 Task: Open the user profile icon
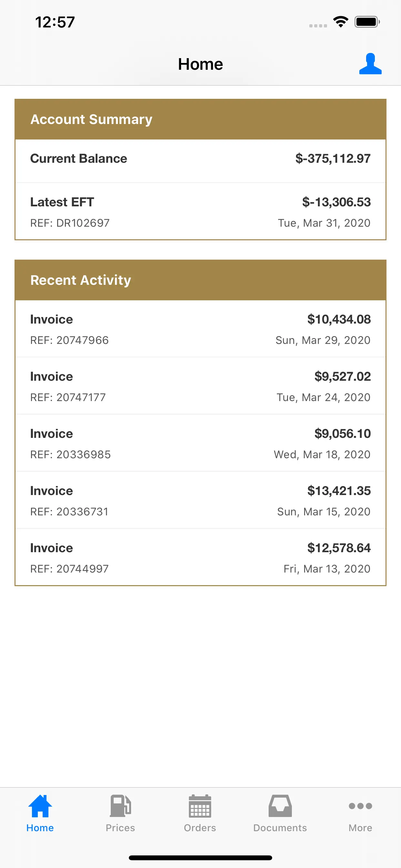pyautogui.click(x=370, y=64)
